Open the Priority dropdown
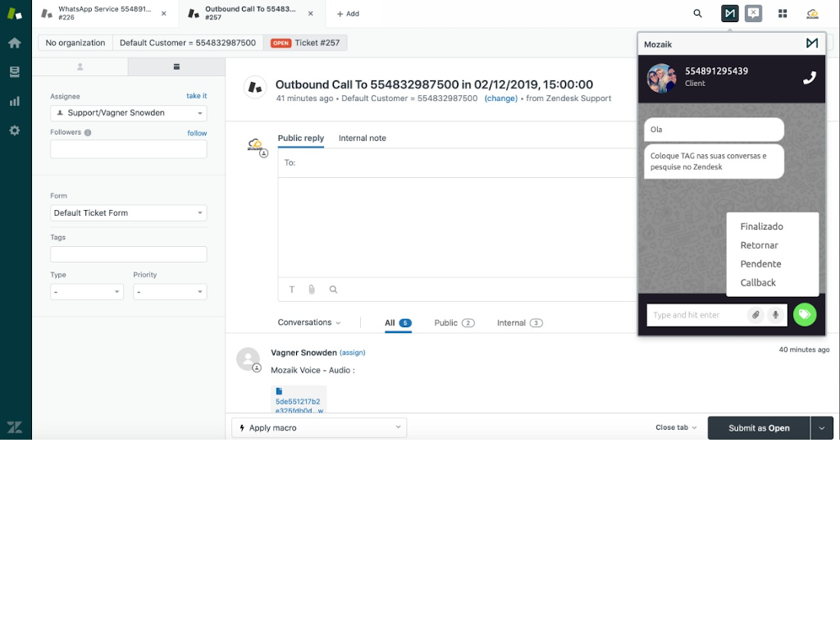The height and width of the screenshot is (630, 840). pyautogui.click(x=170, y=292)
